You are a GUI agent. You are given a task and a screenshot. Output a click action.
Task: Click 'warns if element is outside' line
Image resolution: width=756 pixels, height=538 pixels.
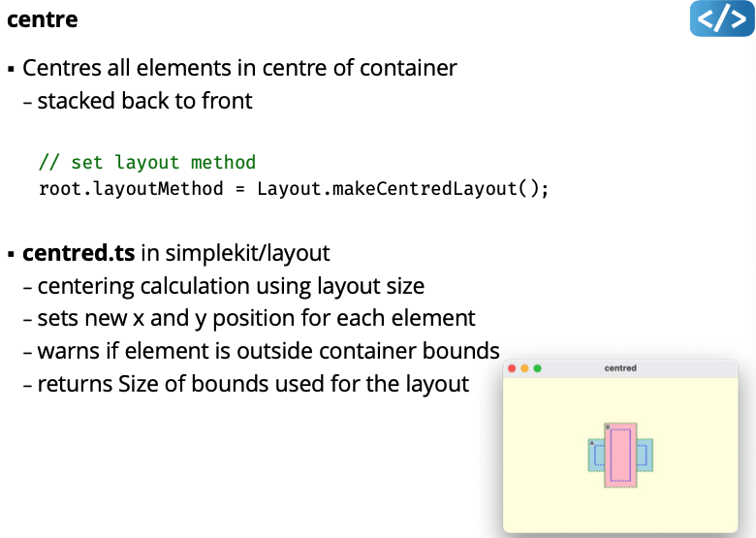(268, 351)
